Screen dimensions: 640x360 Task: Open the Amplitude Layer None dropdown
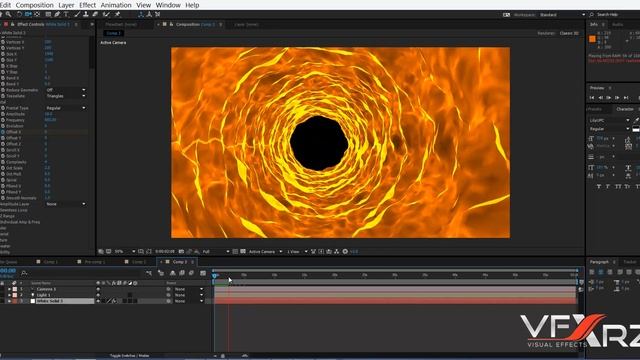tap(65, 204)
